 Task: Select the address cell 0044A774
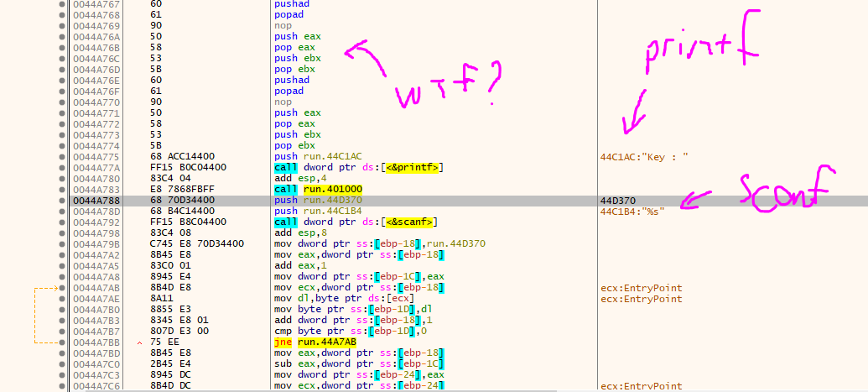(x=96, y=146)
